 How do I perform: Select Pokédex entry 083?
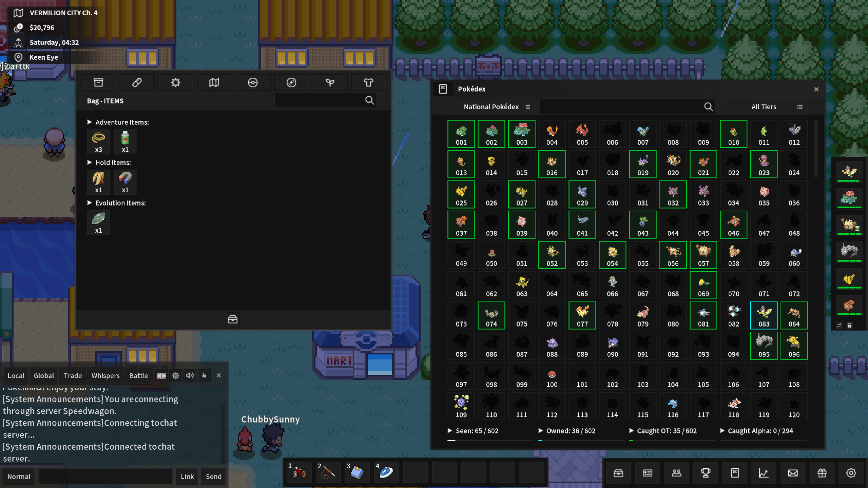pyautogui.click(x=764, y=315)
